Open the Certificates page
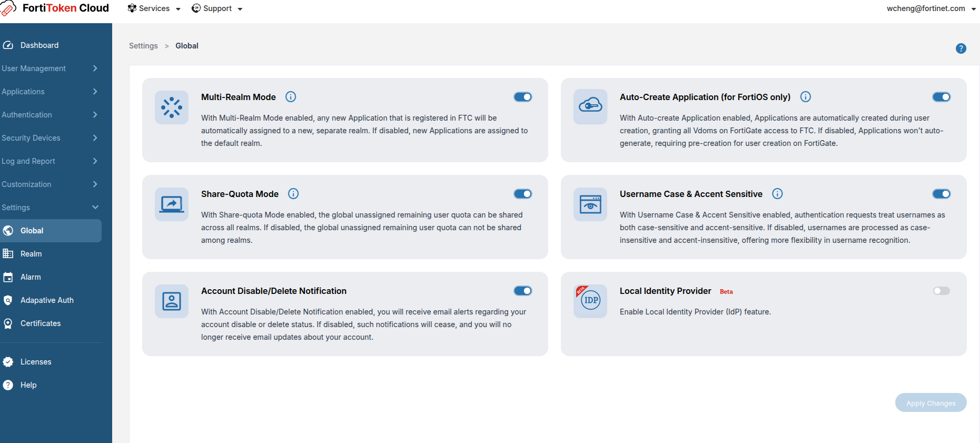The image size is (980, 443). coord(41,323)
